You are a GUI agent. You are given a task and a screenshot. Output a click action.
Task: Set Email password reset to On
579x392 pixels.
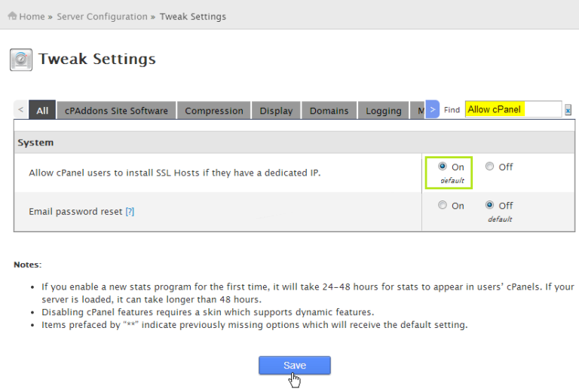[x=442, y=205]
